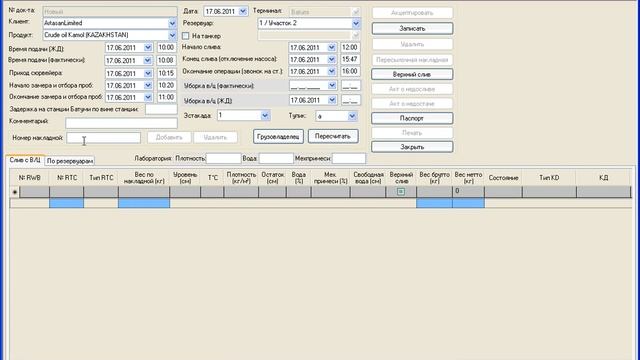This screenshot has width=640, height=360.
Task: Open the 'Время подачи (фактически)' date dropdown
Action: pyautogui.click(x=148, y=60)
